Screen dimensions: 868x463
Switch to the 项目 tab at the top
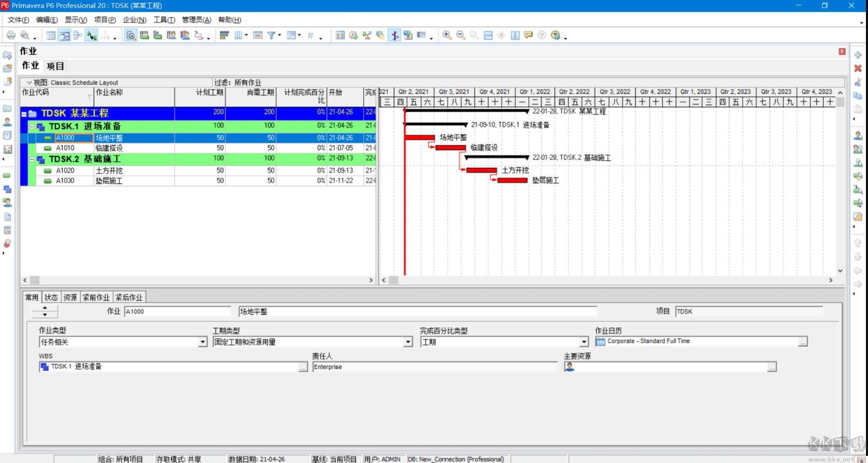(55, 66)
